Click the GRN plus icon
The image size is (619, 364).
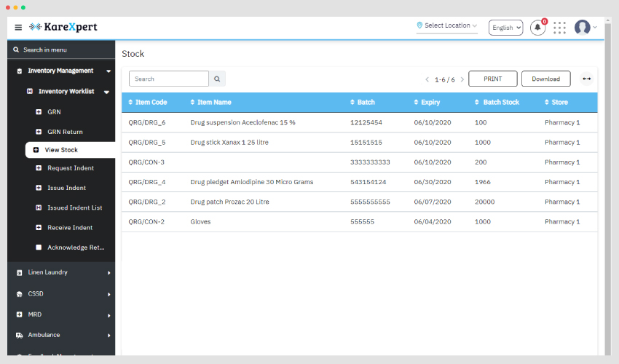39,111
